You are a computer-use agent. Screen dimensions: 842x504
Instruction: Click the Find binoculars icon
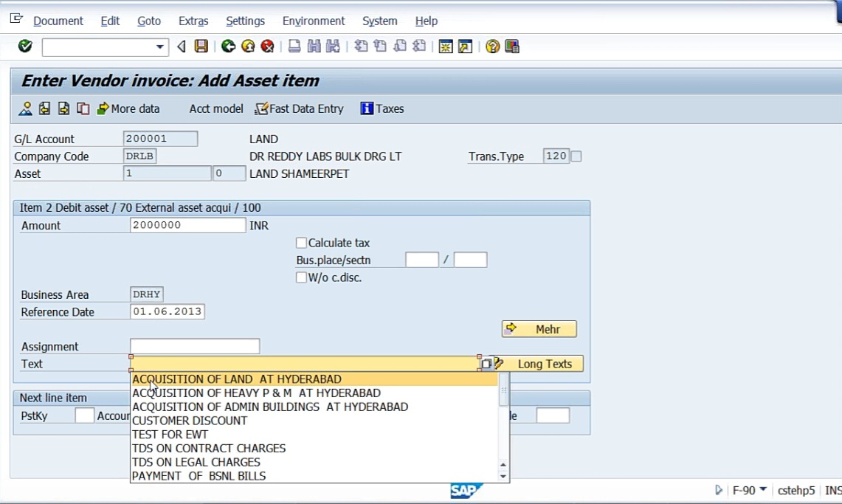314,46
